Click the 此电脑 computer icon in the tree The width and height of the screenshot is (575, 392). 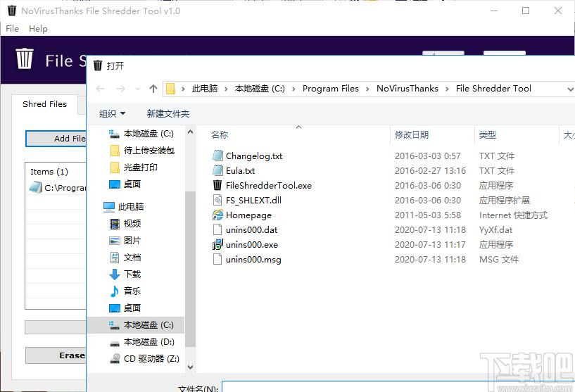[109, 207]
